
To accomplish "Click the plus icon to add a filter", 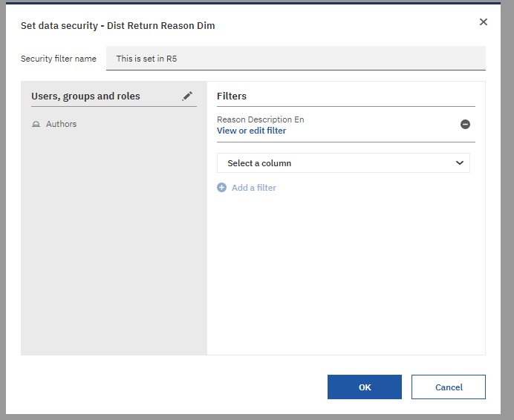I will 221,188.
